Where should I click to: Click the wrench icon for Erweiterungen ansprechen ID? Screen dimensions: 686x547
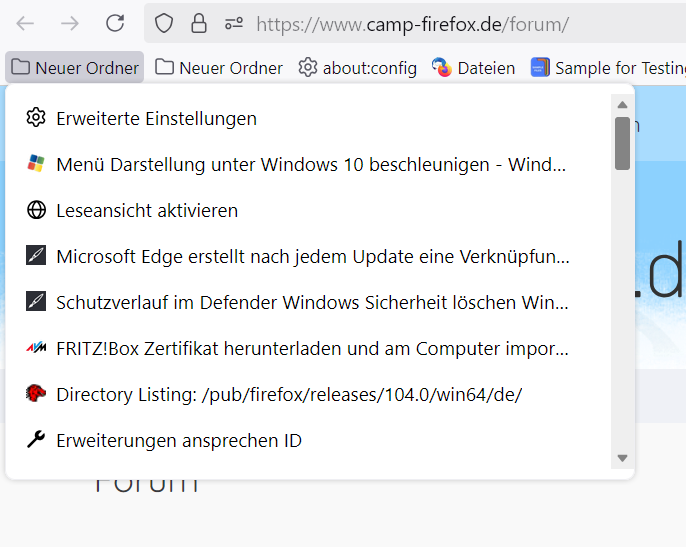click(36, 440)
